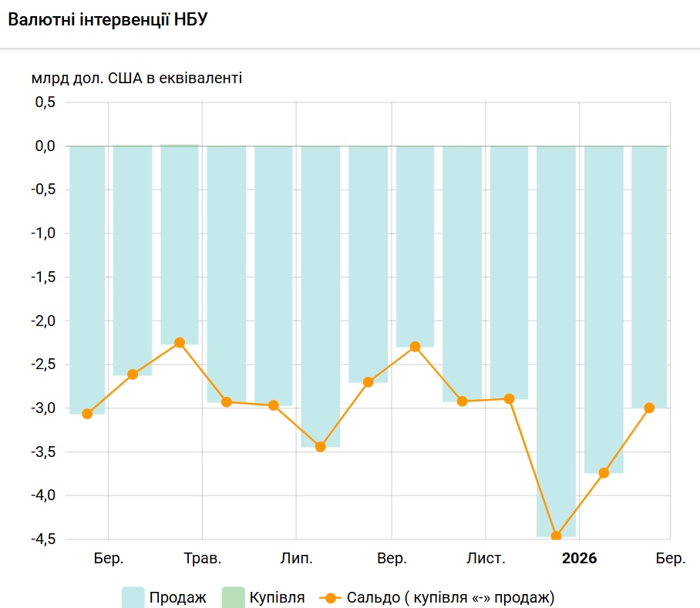Screen dimensions: 700x608
Task: Click the chart title Валютні інтервенції НБУ
Action: [107, 20]
